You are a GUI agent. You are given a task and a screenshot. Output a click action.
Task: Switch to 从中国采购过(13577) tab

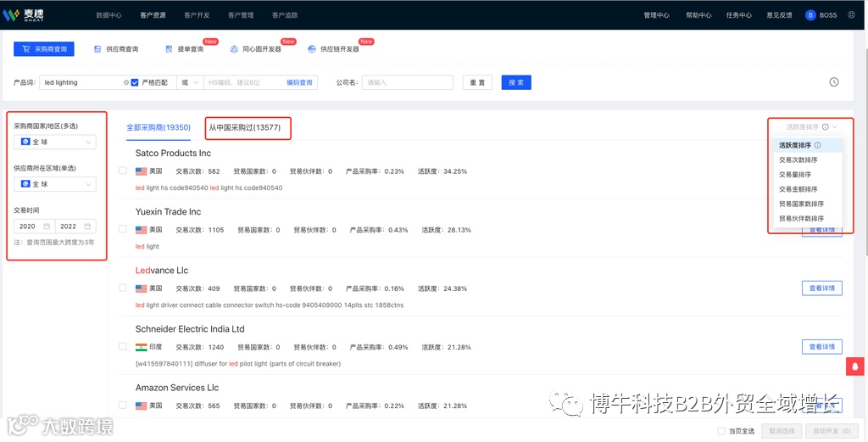click(245, 127)
